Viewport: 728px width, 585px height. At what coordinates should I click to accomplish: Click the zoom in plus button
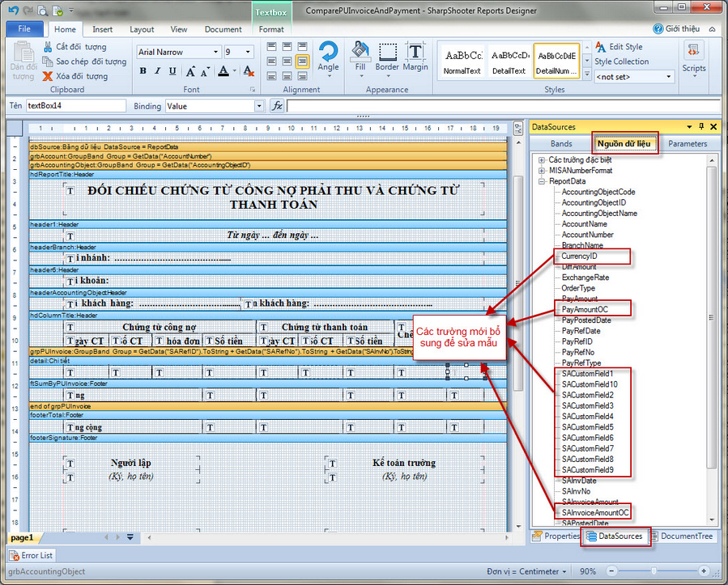(704, 571)
